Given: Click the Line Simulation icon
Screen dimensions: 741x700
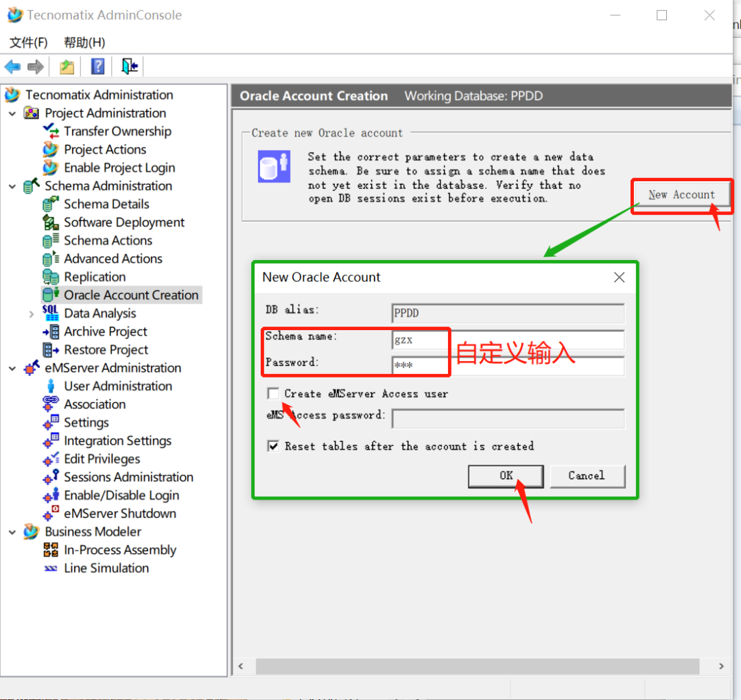Looking at the screenshot, I should tap(51, 568).
